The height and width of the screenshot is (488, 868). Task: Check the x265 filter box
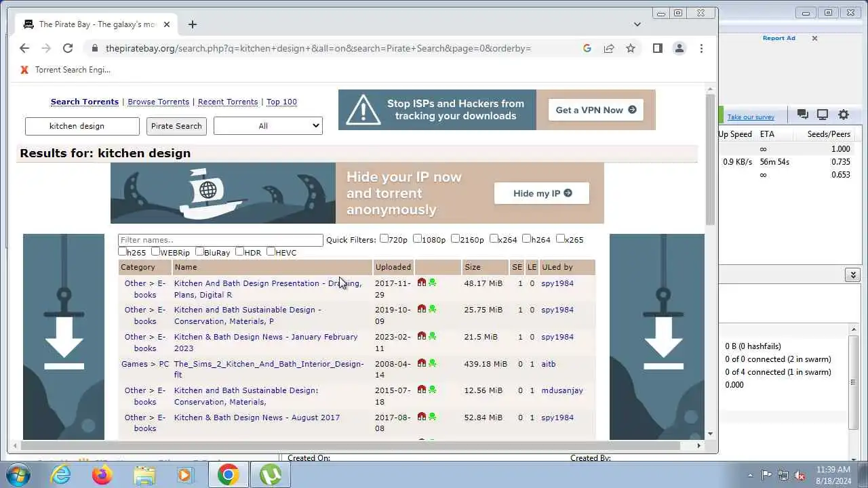[561, 239]
